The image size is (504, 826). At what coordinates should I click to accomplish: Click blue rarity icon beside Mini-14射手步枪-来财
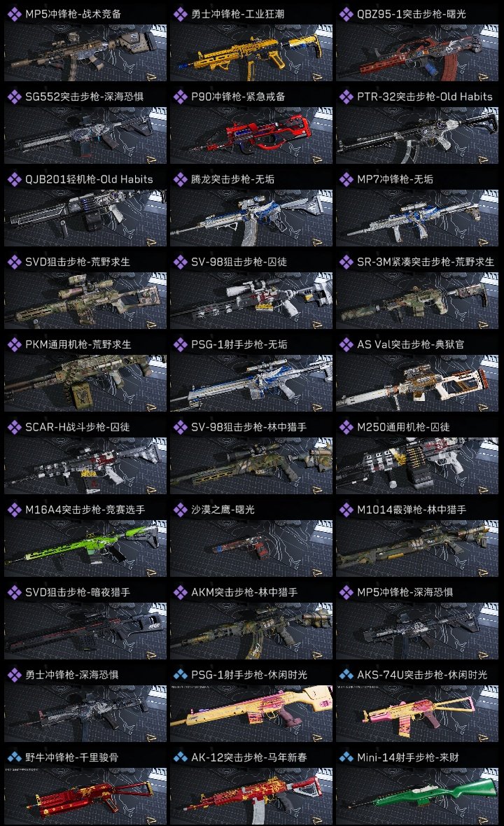click(346, 757)
